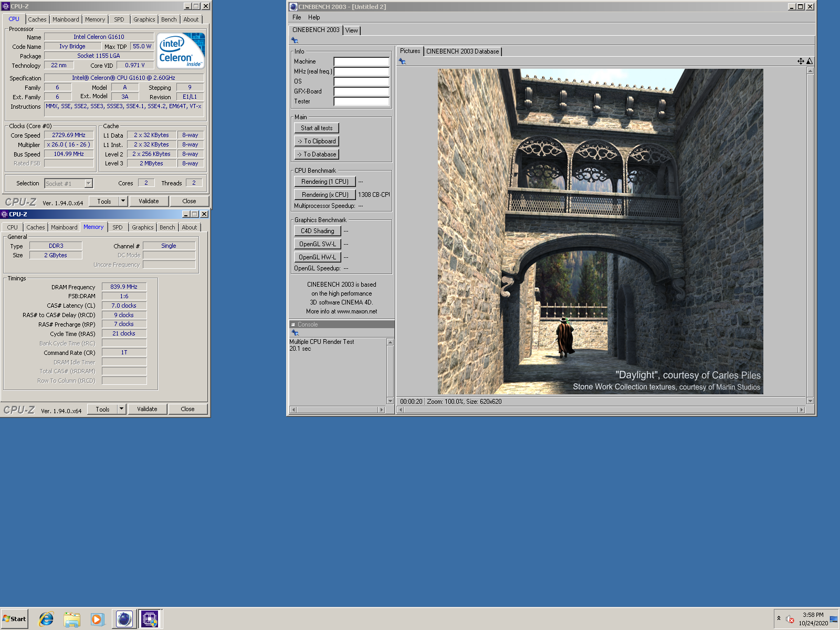Select the CINEBENCH 2003 tab
The height and width of the screenshot is (630, 840).
tap(316, 30)
